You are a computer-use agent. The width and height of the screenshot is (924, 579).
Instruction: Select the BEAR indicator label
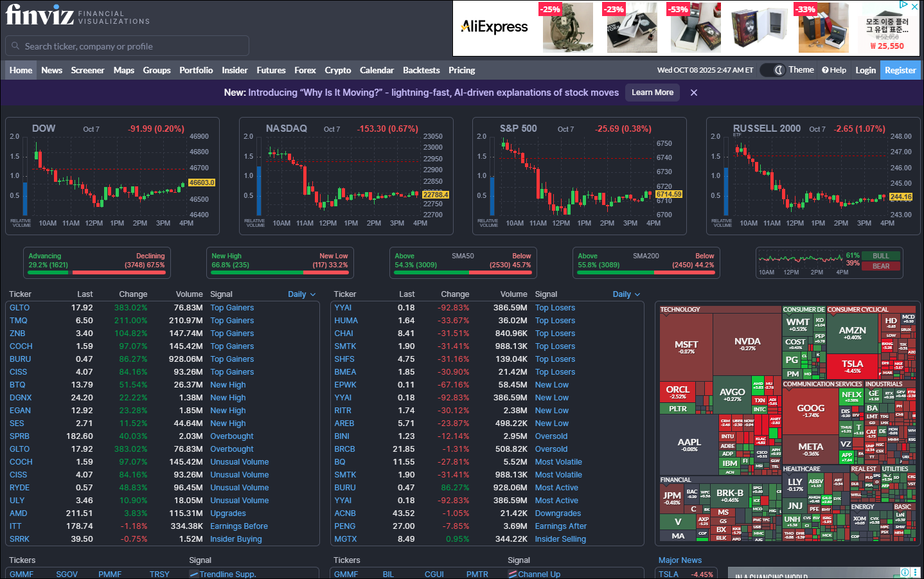(x=881, y=266)
